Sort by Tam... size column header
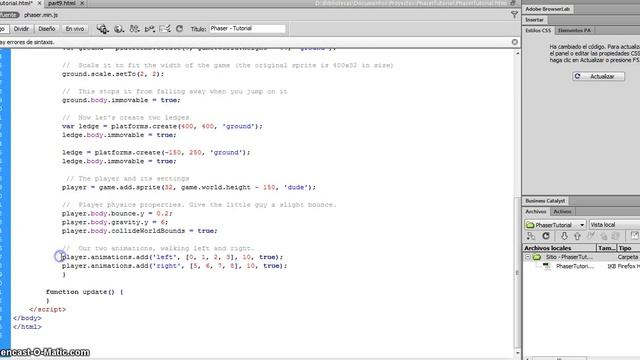 (x=607, y=248)
